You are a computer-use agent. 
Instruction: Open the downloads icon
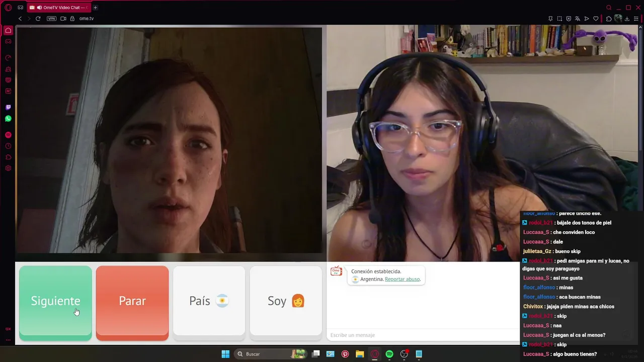[x=627, y=19]
